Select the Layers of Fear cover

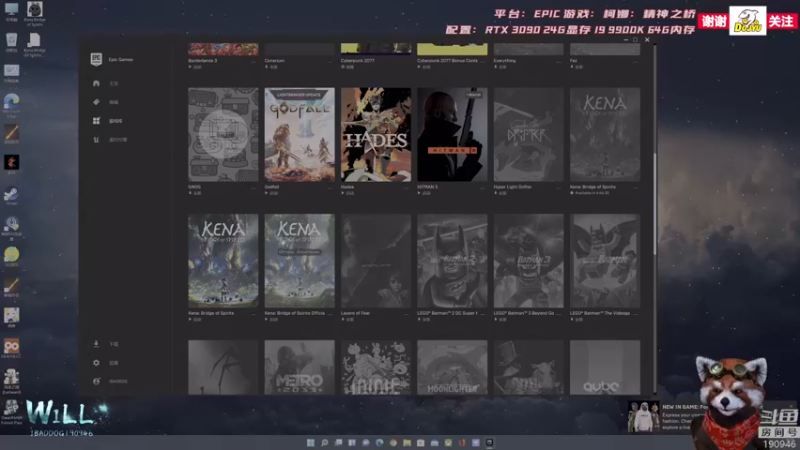[x=376, y=261]
